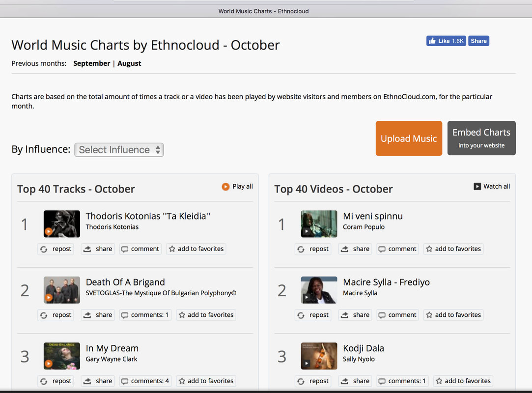
Task: Repost the Macire Sylla - Frediyo video
Action: (313, 315)
